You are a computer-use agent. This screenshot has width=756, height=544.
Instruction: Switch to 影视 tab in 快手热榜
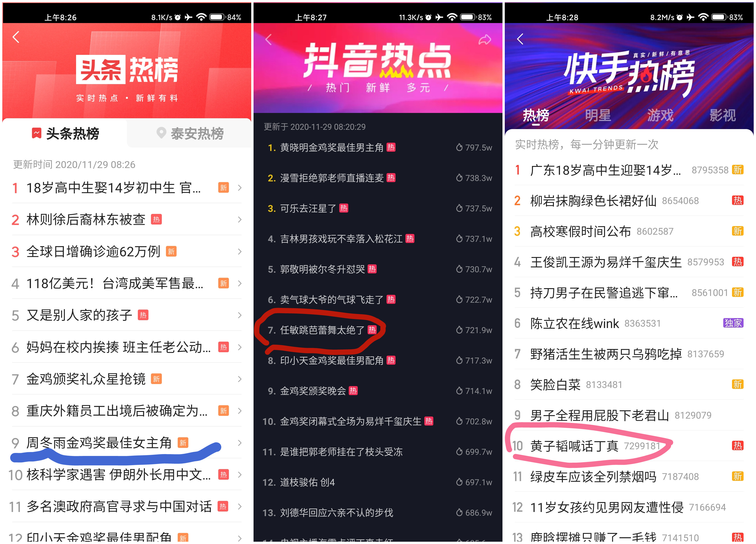click(722, 115)
